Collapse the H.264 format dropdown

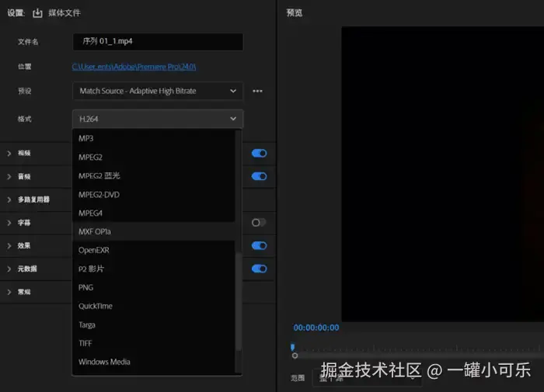(x=158, y=119)
